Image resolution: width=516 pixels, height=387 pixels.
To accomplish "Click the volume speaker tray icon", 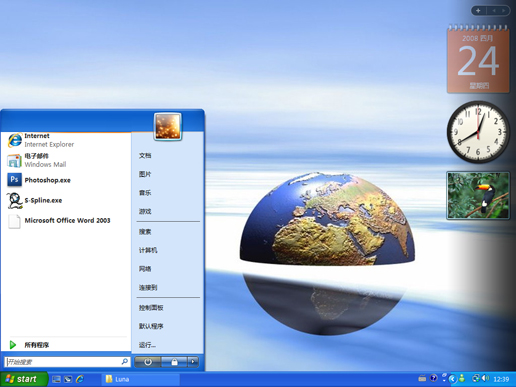I will point(486,378).
